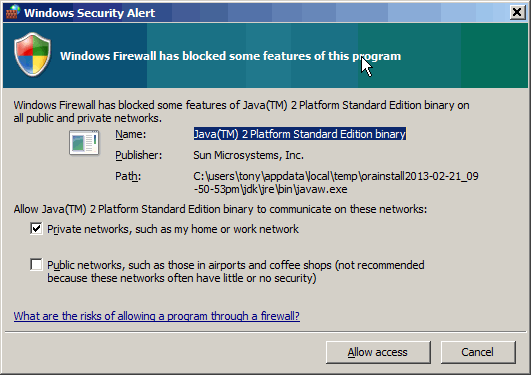Click the blocked features banner heading
This screenshot has width=531, height=375.
[230, 56]
